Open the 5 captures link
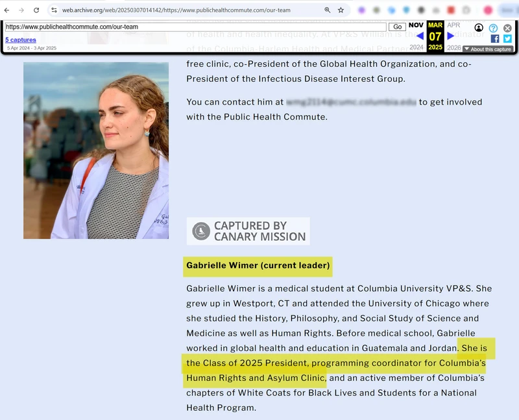Screen dimensions: 519x420 pyautogui.click(x=21, y=40)
